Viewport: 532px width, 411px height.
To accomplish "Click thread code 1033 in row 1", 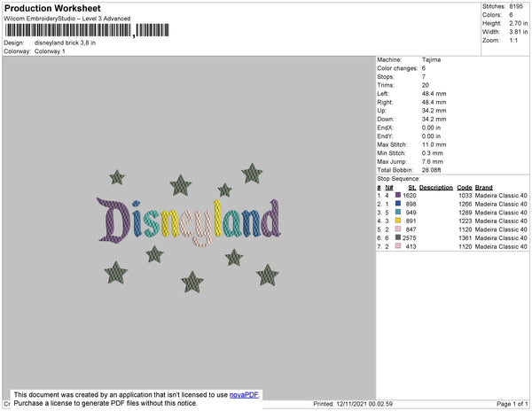I will point(465,196).
